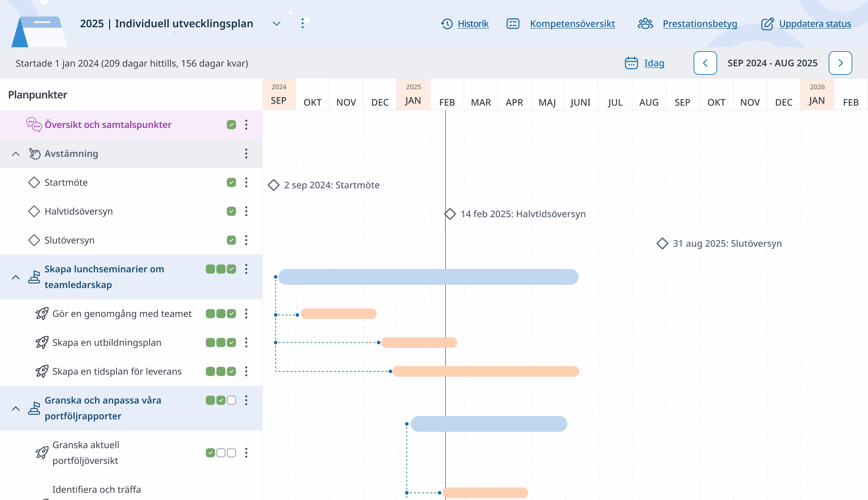Open the Halvtidsöversyn row options menu
The width and height of the screenshot is (868, 500).
point(246,211)
